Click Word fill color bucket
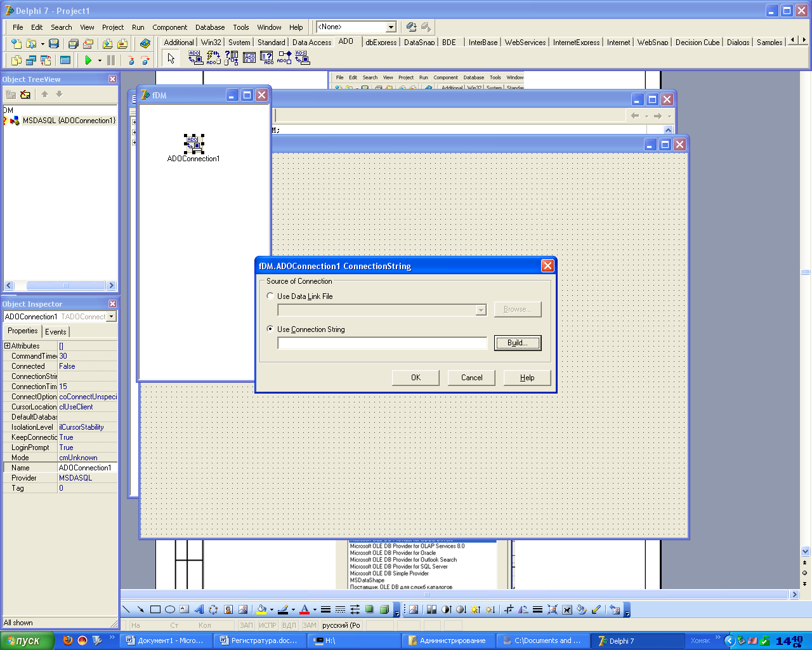The image size is (812, 650). pos(261,609)
